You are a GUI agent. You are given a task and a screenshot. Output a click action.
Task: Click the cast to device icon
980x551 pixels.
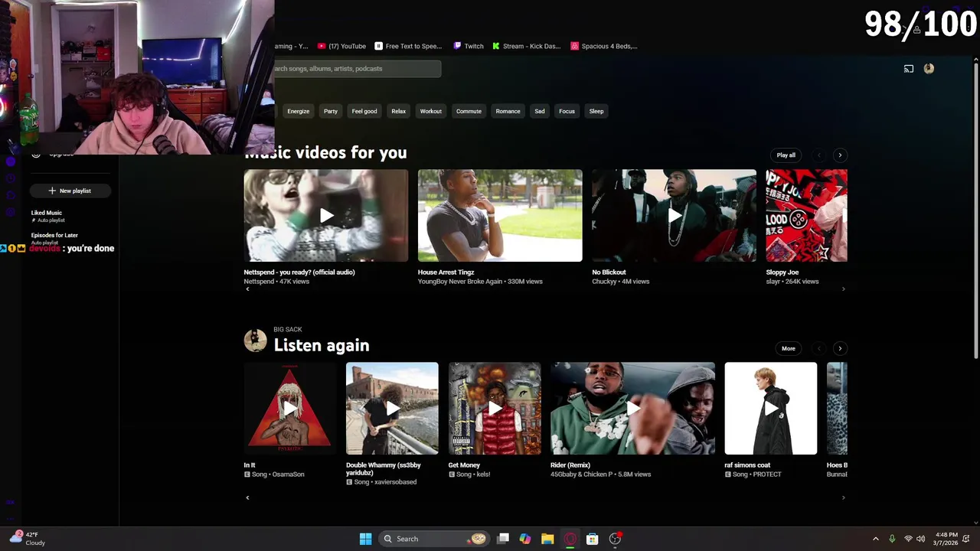(x=908, y=69)
